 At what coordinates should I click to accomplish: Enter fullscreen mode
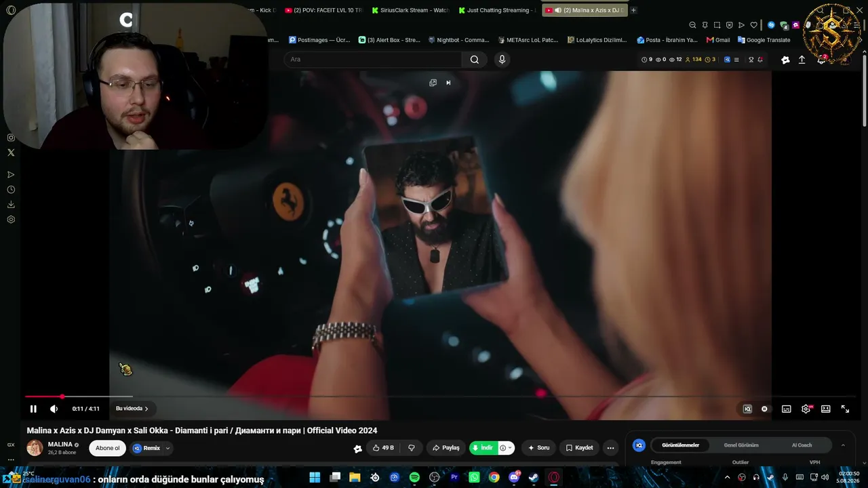pyautogui.click(x=845, y=409)
